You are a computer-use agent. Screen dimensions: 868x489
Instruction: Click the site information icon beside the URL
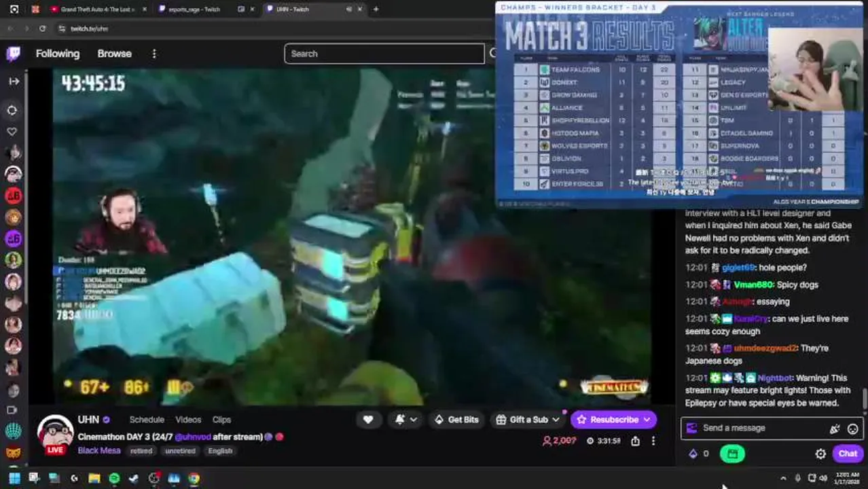point(62,29)
